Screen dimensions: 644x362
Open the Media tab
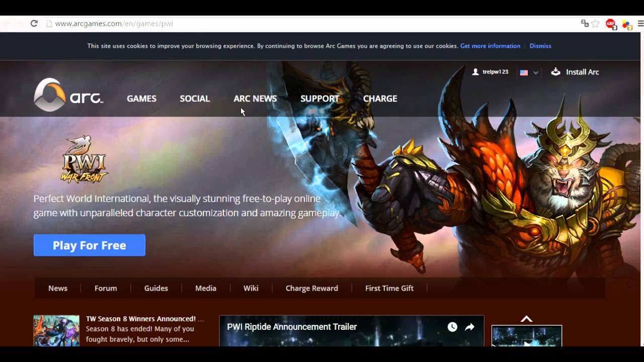pos(206,288)
